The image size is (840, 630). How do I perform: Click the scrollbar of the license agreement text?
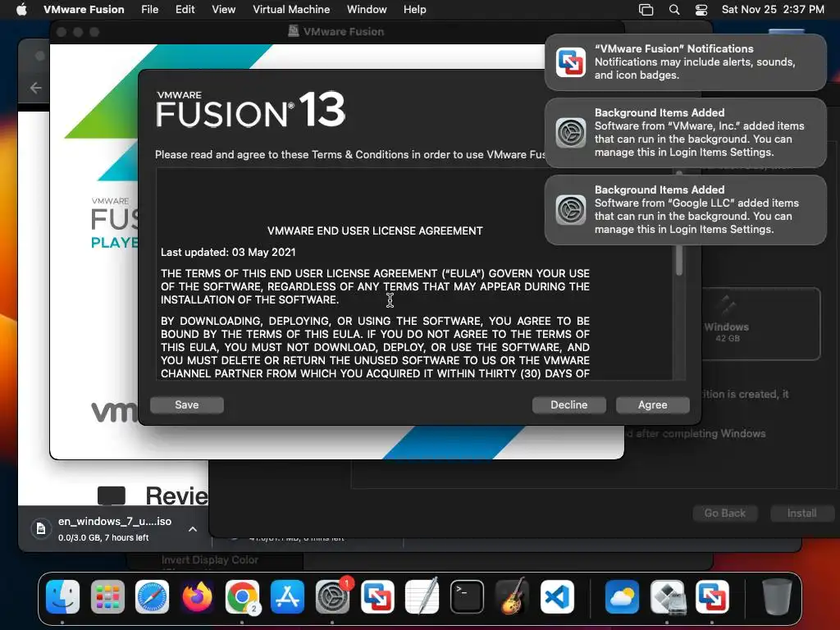(x=679, y=261)
